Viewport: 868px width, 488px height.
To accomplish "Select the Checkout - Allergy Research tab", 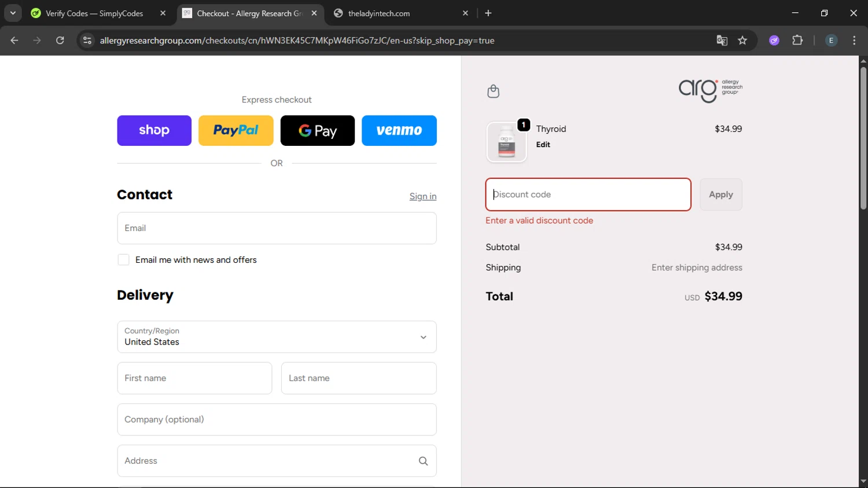I will 249,13.
